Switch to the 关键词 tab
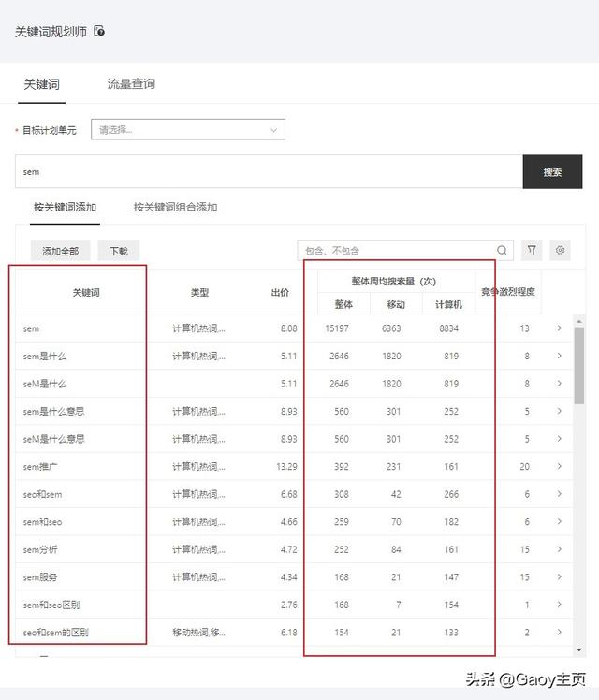Screen dimensions: 599x700 tap(41, 84)
